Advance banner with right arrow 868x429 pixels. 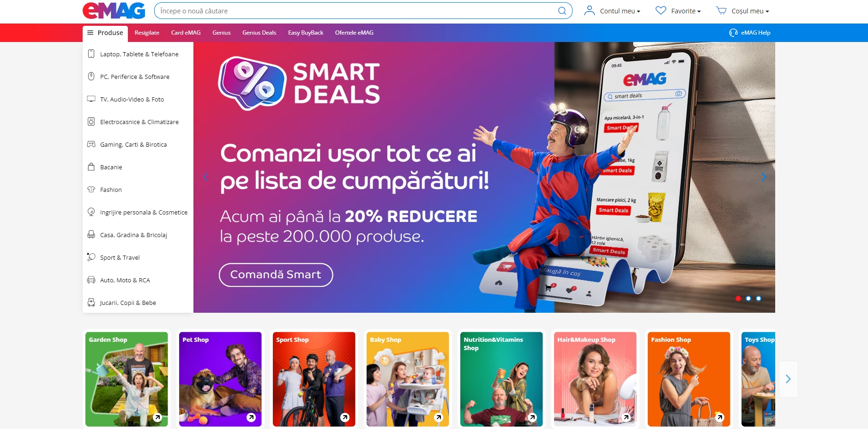(764, 177)
